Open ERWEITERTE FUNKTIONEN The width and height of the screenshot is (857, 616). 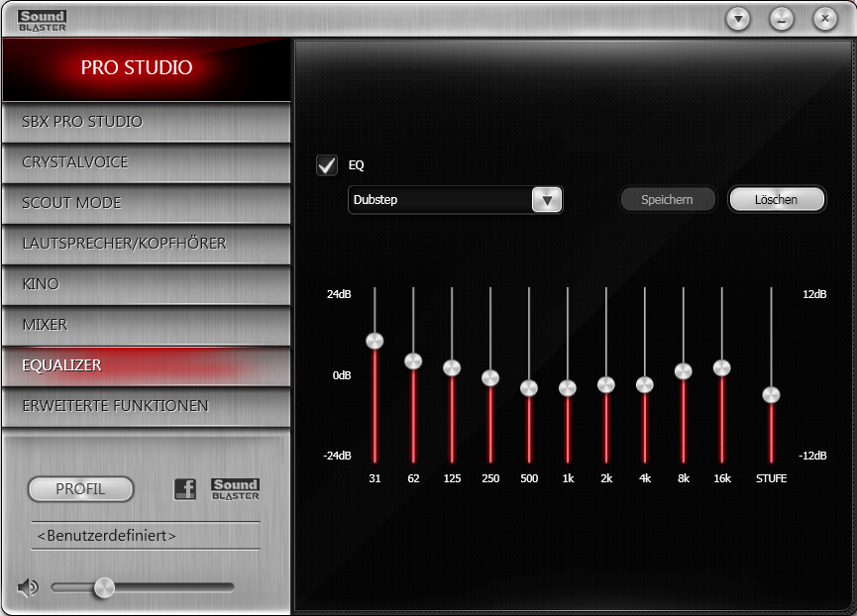coord(146,406)
